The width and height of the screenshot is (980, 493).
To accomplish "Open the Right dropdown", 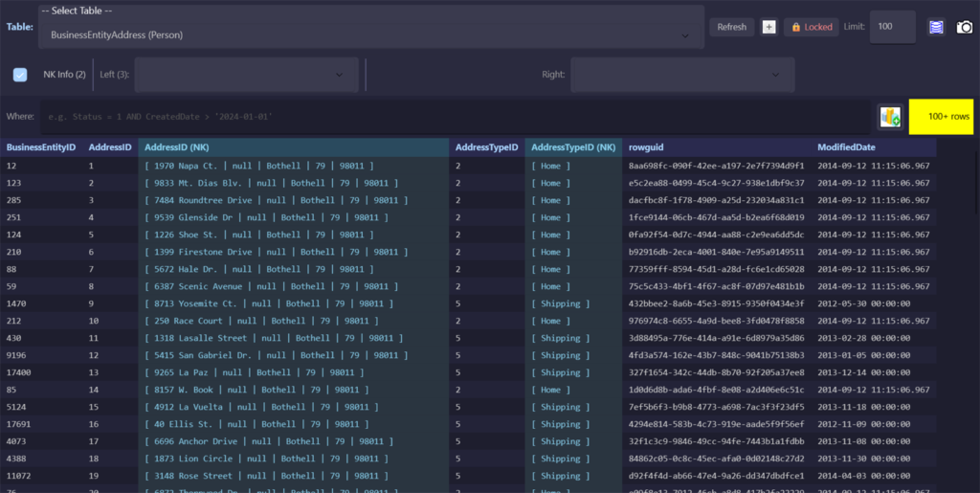I will click(682, 75).
